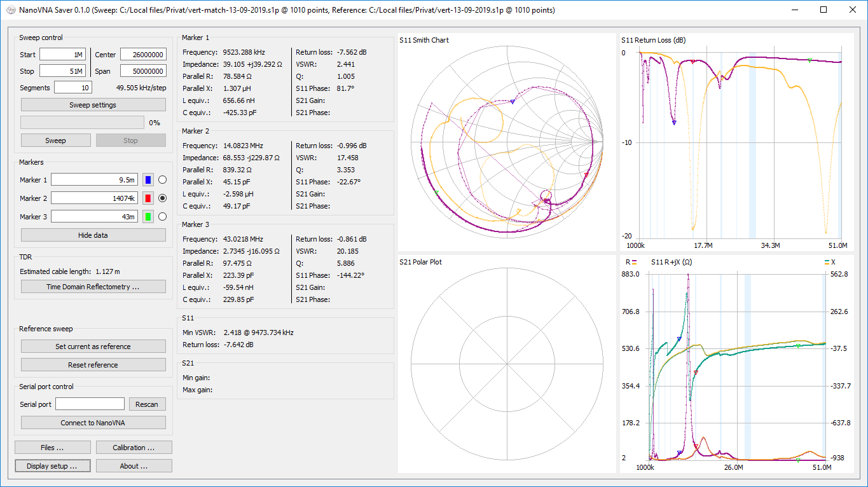Click the Span frequency field
This screenshot has height=487, width=868.
143,71
